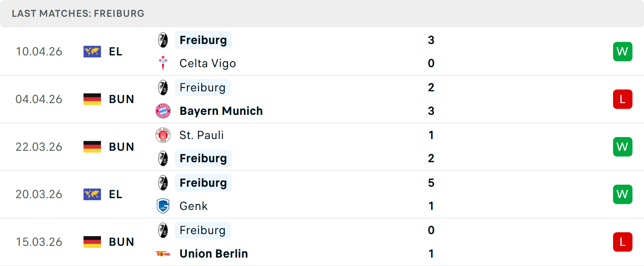Expand the BUN entry on the St. Pauli row
Image resolution: width=644 pixels, height=266 pixels.
coord(121,147)
